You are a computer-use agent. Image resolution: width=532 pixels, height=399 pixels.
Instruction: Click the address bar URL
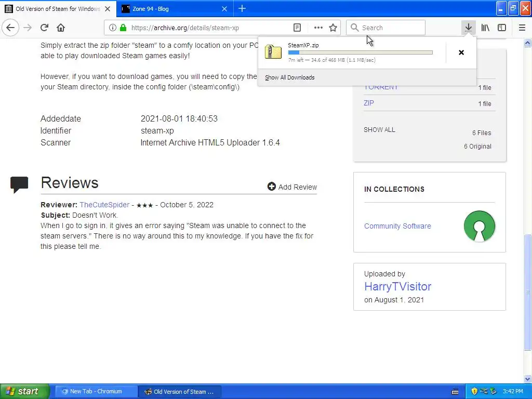click(x=185, y=28)
